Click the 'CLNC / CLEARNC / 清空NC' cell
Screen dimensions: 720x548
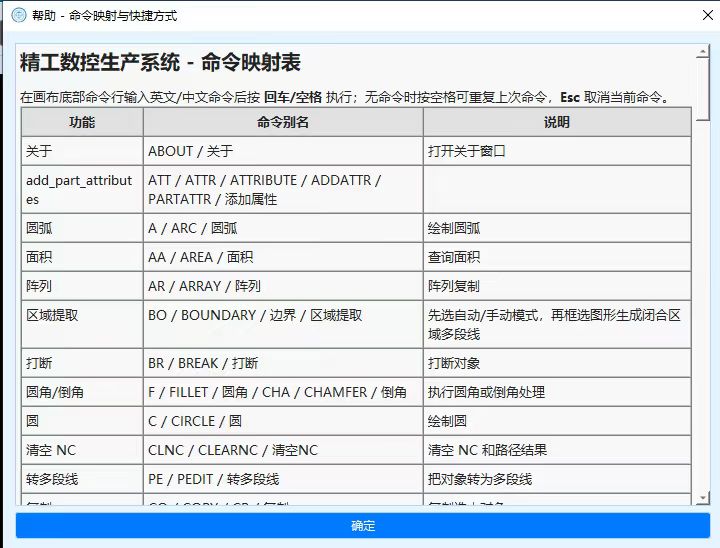(x=283, y=450)
